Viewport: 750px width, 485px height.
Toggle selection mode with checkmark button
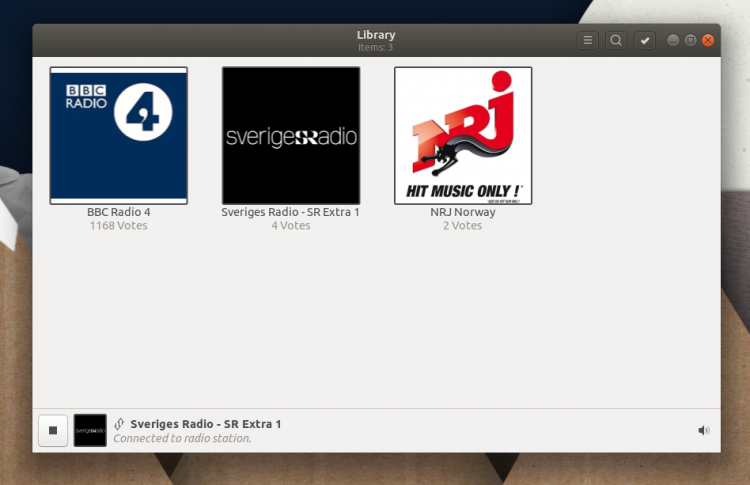(645, 41)
